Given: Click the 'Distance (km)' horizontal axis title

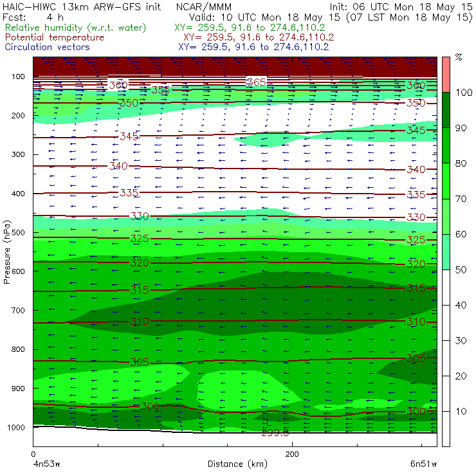Looking at the screenshot, I should point(237,464).
